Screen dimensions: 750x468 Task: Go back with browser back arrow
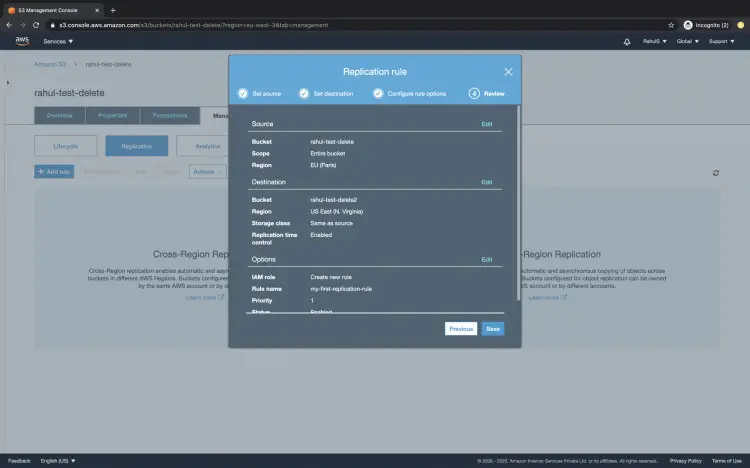(9, 25)
